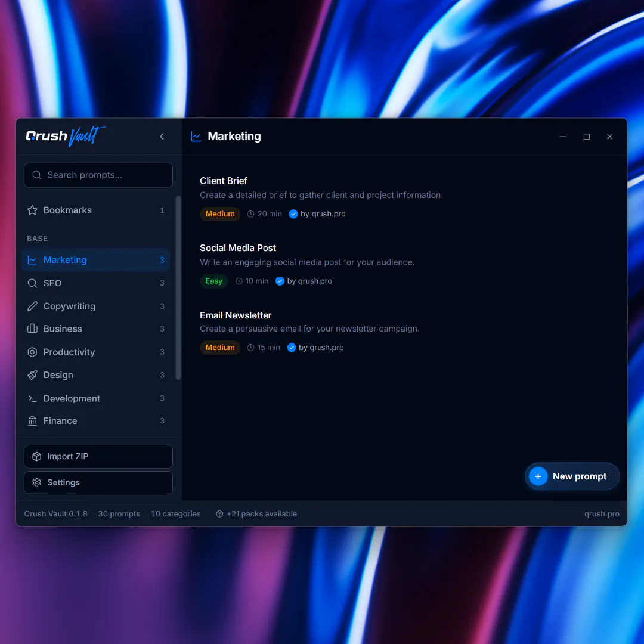644x644 pixels.
Task: Click the SEO magnifier icon
Action: point(32,283)
